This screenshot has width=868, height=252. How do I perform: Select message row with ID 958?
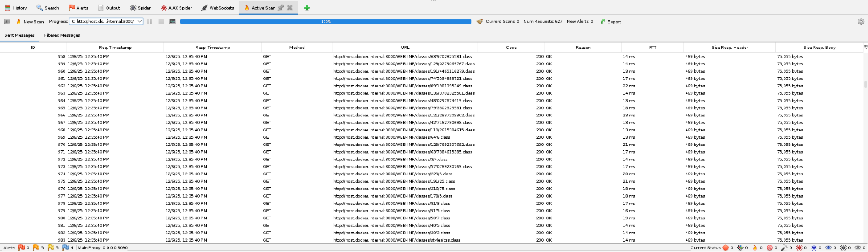click(432, 57)
